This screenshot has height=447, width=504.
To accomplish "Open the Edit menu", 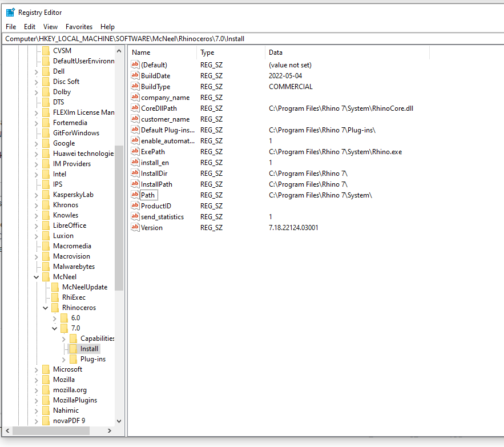I will 29,26.
